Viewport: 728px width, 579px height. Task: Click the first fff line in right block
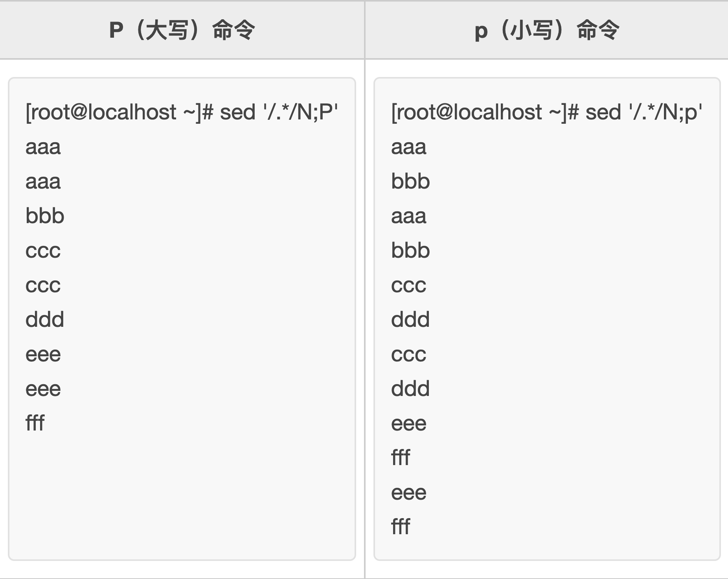pyautogui.click(x=401, y=458)
